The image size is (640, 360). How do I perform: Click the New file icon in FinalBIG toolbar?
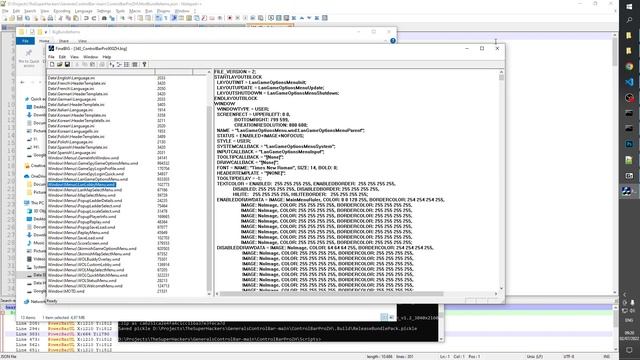click(x=52, y=64)
